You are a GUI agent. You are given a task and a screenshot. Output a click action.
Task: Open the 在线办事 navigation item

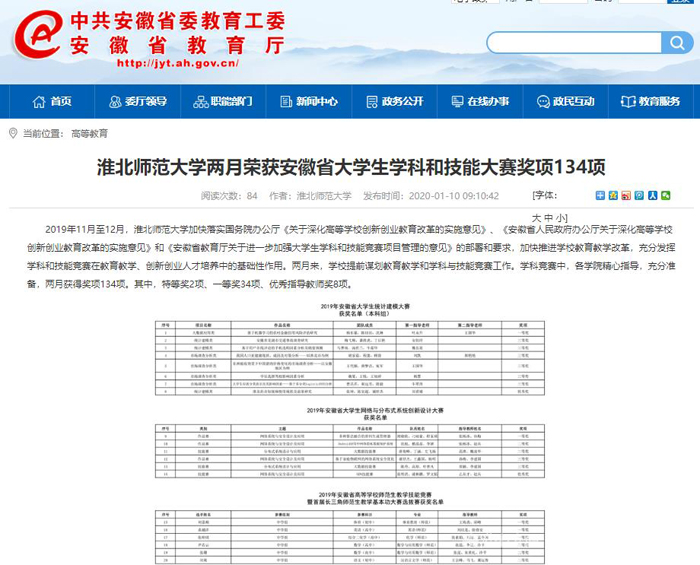(480, 101)
